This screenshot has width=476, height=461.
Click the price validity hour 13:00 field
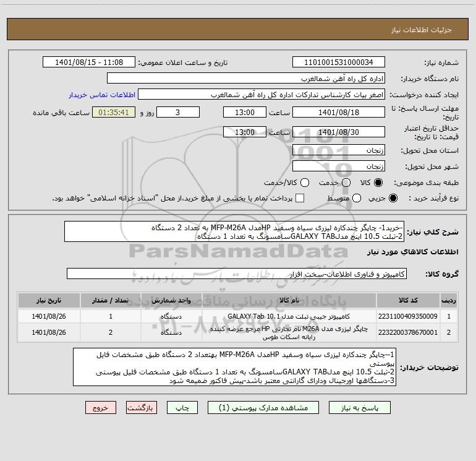[245, 132]
